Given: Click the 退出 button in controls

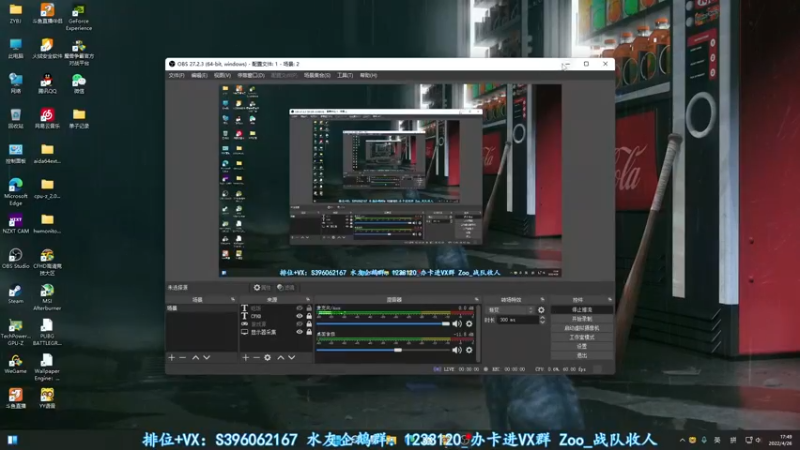Looking at the screenshot, I should pos(582,356).
